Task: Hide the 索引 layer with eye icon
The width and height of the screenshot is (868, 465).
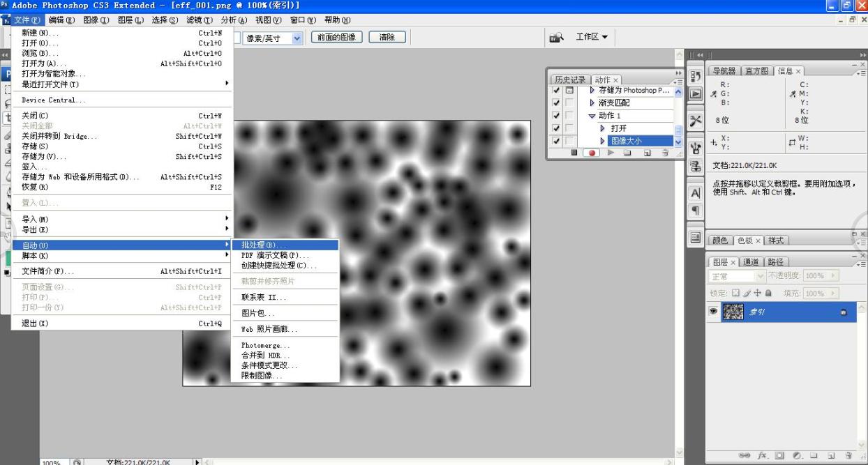Action: [x=714, y=310]
